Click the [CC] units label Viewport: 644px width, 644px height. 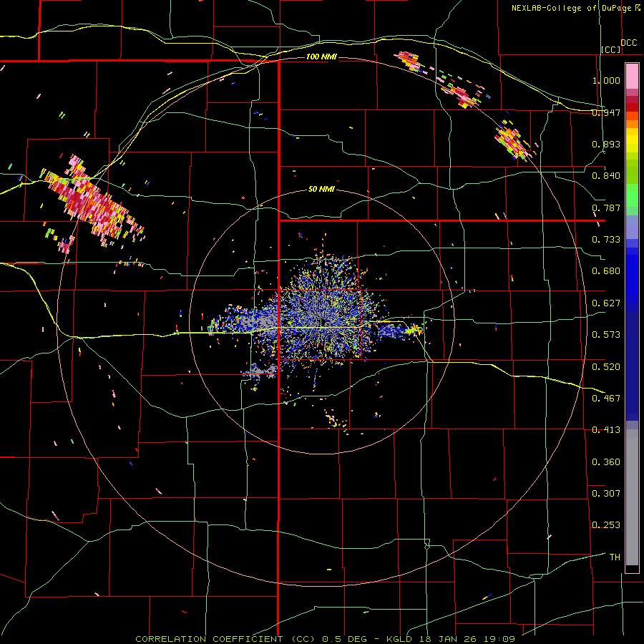tap(611, 49)
